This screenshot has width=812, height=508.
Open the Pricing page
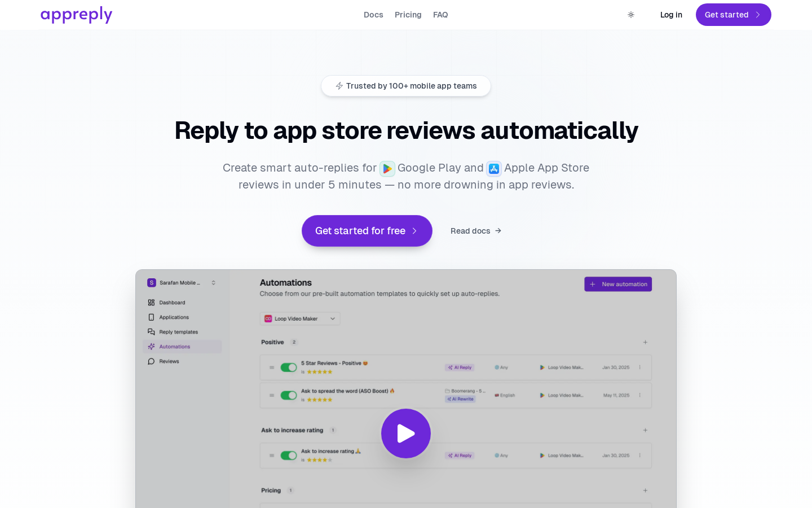408,15
